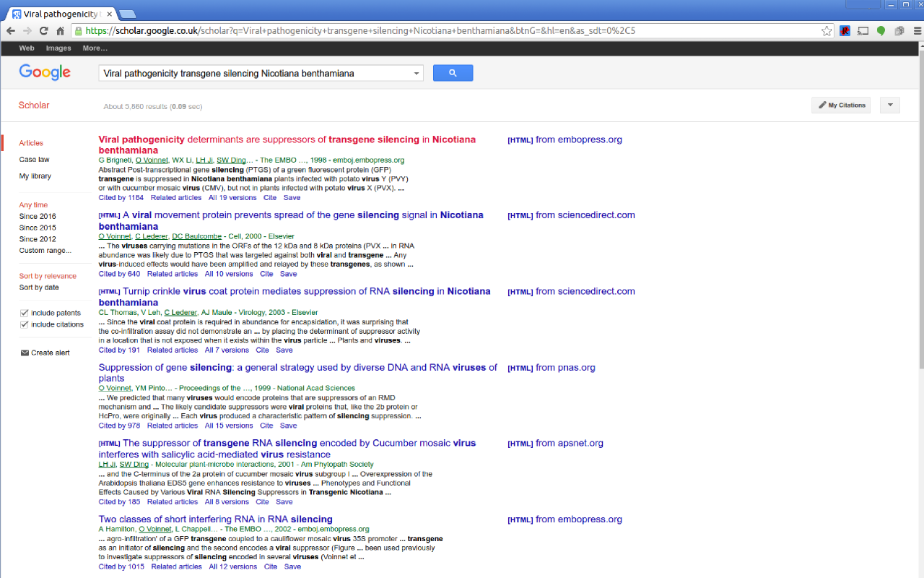Open 'Viral pathogenicity determinants' article title
The height and width of the screenshot is (578, 924).
tap(287, 145)
